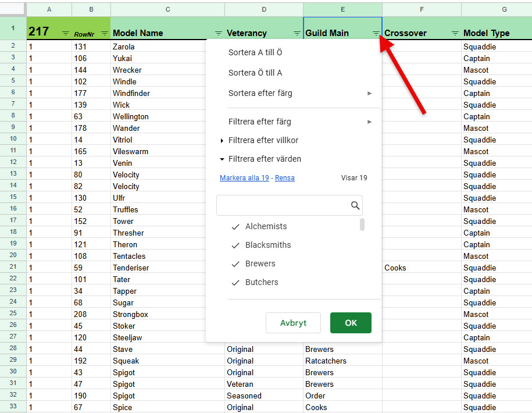Click Markera alla 19 link
Screen dimensions: 532x413
pyautogui.click(x=244, y=178)
